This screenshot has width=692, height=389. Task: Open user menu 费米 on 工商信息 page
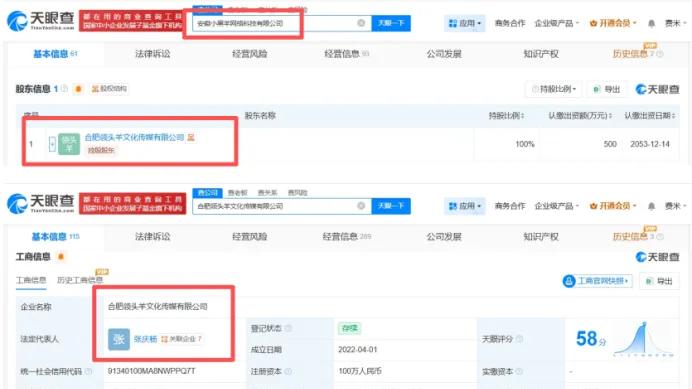tap(676, 206)
